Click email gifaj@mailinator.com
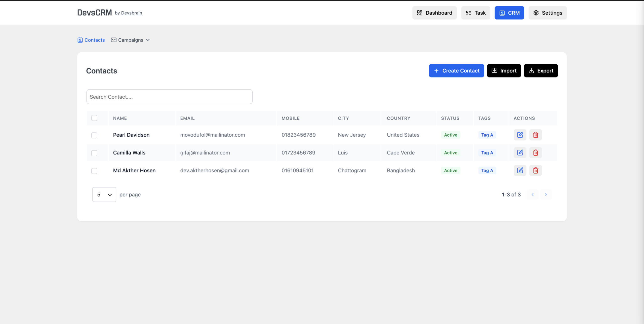 205,153
